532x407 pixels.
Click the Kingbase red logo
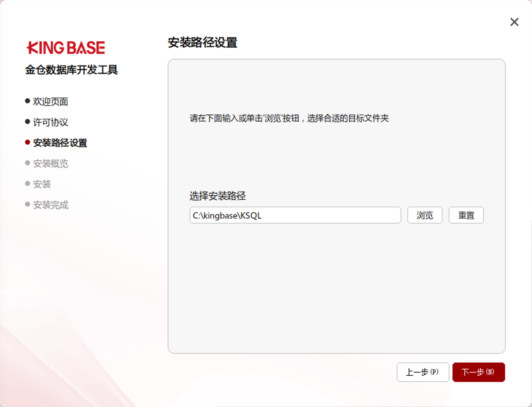click(x=66, y=48)
